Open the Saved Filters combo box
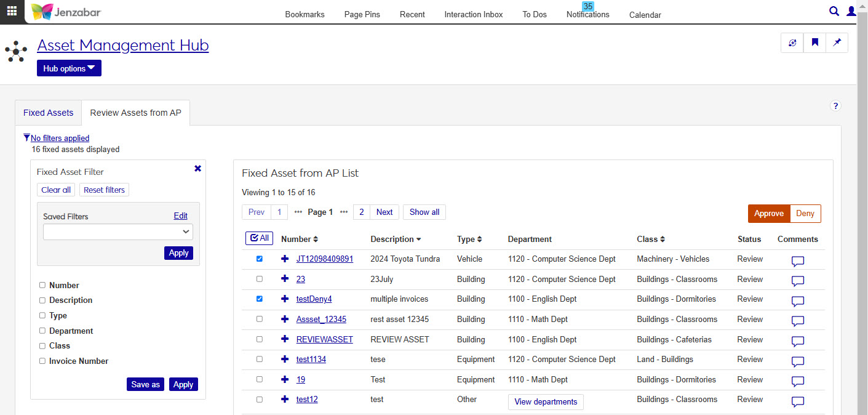Viewport: 868px width, 415px height. click(117, 232)
